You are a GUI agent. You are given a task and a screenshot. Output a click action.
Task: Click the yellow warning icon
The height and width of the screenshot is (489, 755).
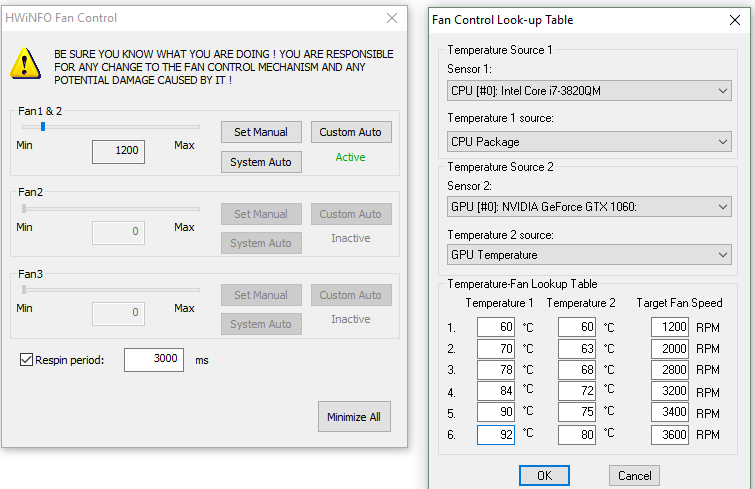[x=25, y=64]
